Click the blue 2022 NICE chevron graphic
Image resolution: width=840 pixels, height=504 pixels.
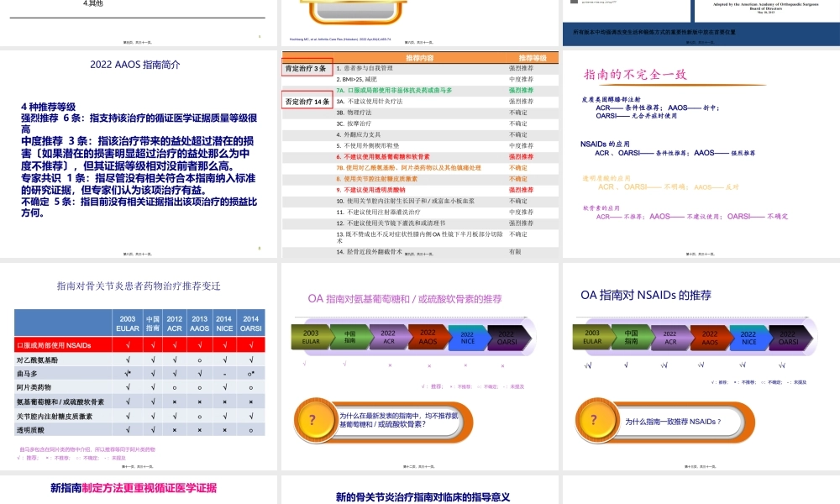coord(467,335)
